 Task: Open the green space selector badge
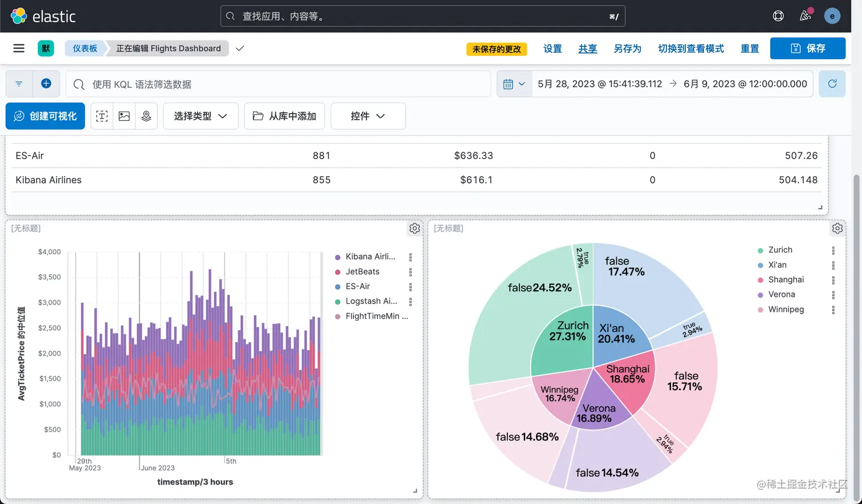coord(46,48)
